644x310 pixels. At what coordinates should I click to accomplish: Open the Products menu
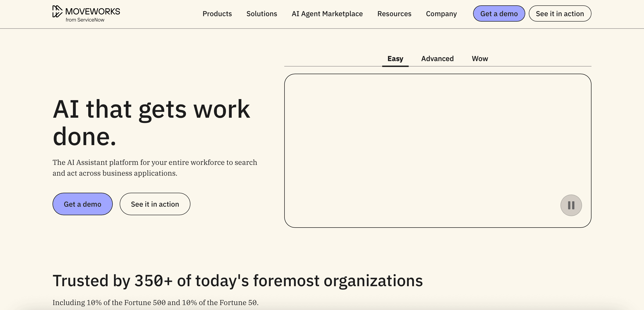pos(217,14)
